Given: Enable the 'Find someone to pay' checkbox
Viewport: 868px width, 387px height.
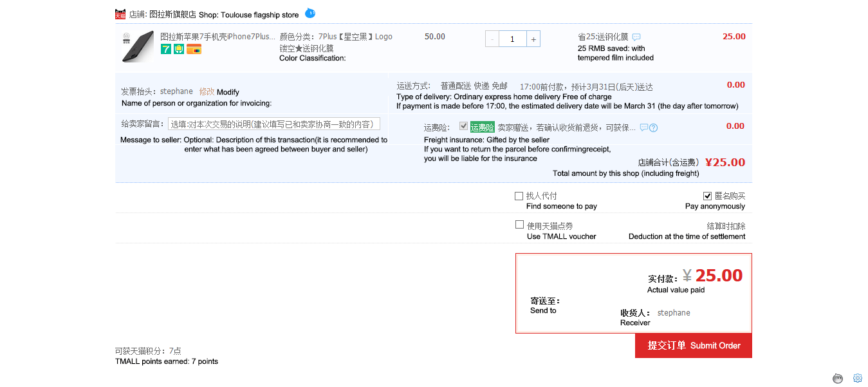Looking at the screenshot, I should (x=519, y=196).
